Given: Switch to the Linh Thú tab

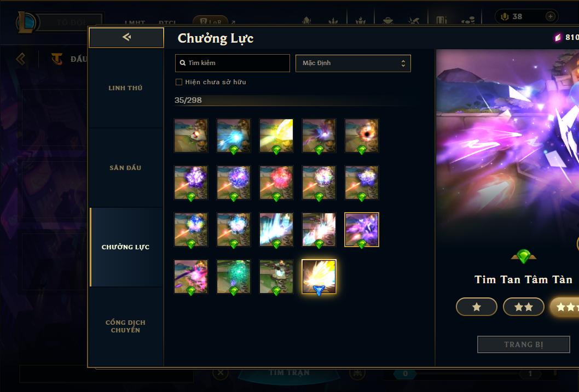Looking at the screenshot, I should (125, 88).
